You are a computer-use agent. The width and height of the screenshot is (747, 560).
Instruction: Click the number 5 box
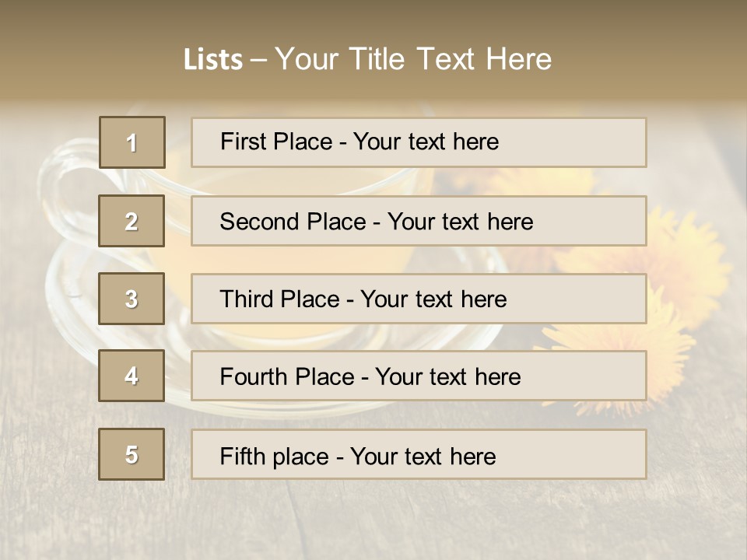pyautogui.click(x=132, y=454)
